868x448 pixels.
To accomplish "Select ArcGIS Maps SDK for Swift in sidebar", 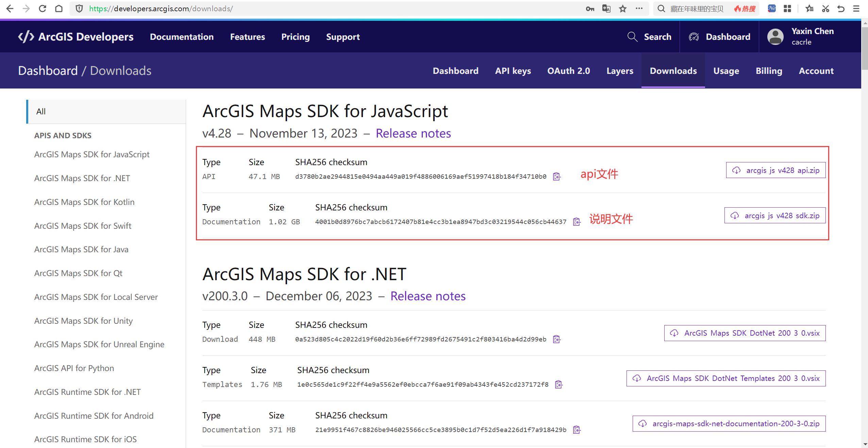I will (x=83, y=226).
